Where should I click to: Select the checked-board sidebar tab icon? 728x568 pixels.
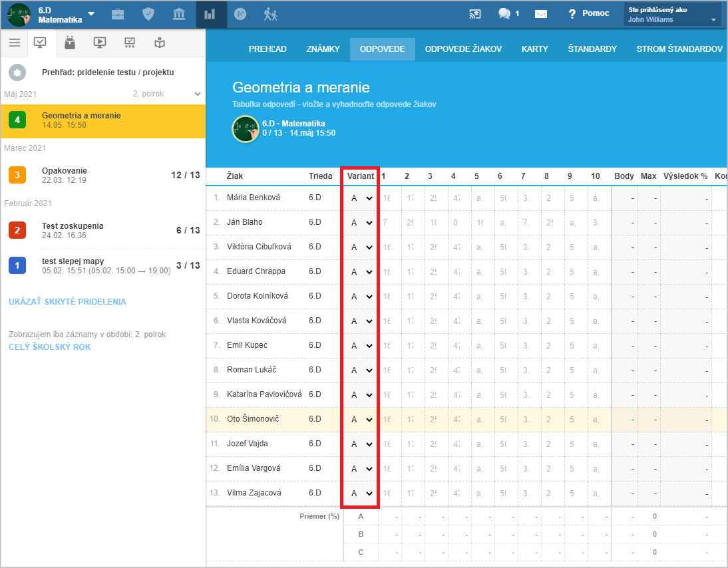click(41, 43)
